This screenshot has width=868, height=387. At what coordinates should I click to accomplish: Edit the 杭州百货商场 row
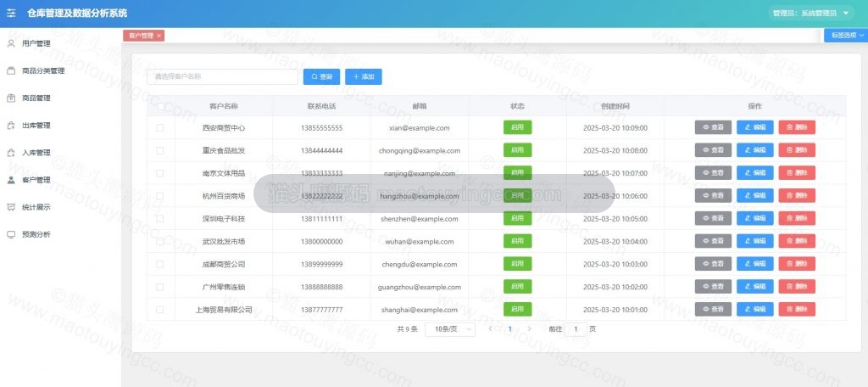point(755,195)
